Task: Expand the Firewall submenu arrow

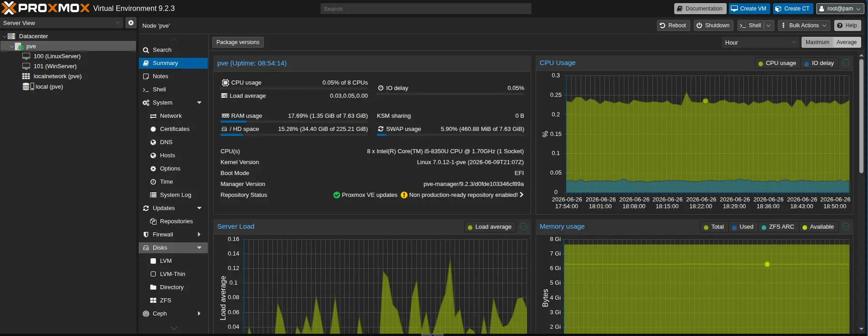Action: click(x=199, y=235)
